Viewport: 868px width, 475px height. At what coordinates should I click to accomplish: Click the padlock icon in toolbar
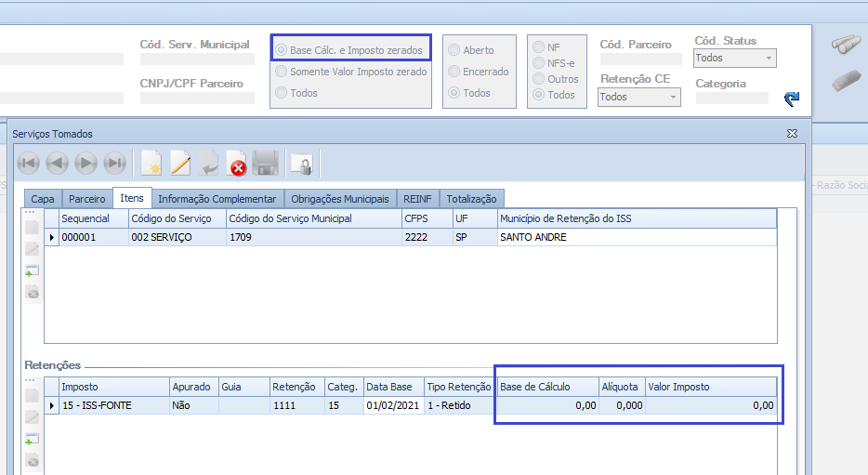coord(301,165)
